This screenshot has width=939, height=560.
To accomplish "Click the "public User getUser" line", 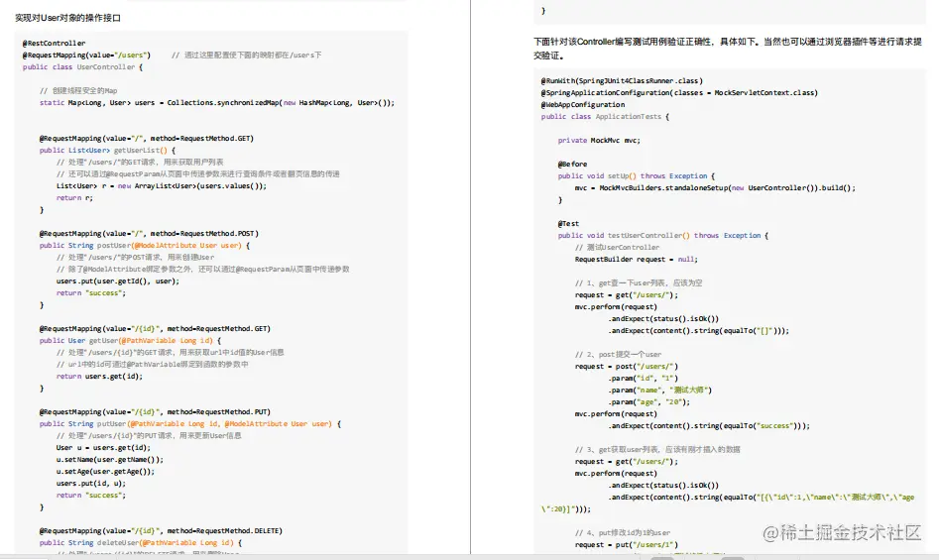I will (131, 340).
